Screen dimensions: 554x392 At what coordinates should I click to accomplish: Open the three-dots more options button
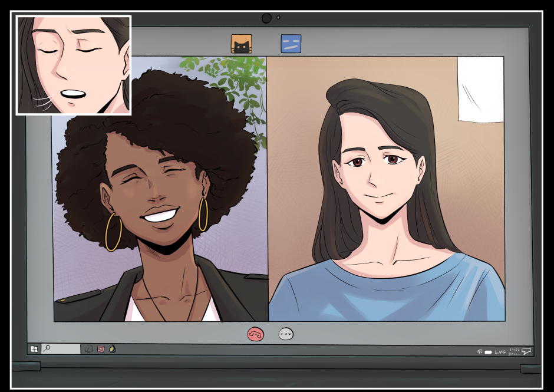click(x=286, y=334)
